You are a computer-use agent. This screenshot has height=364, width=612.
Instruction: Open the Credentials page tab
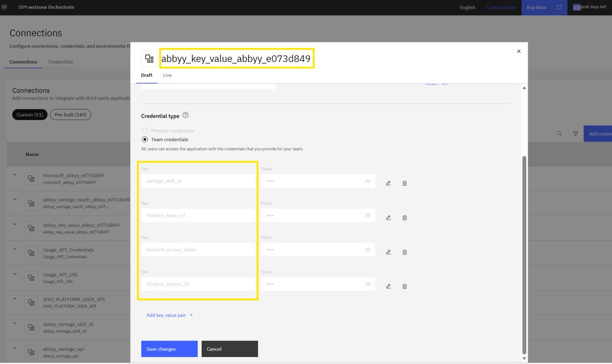[61, 62]
